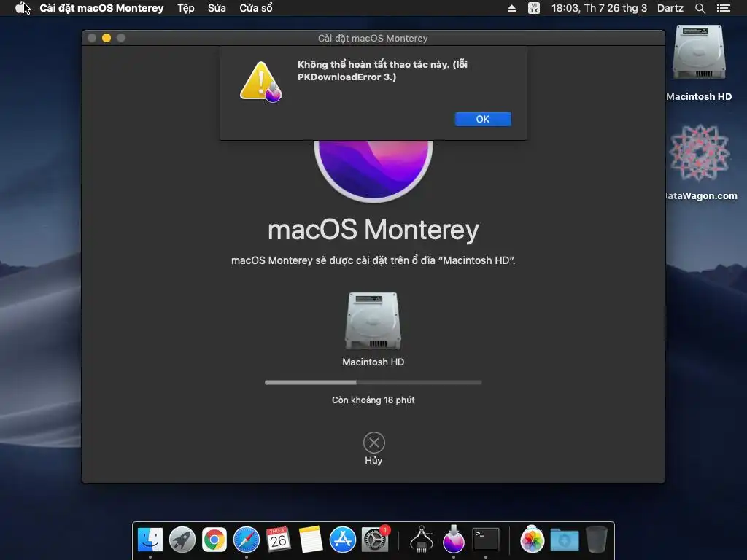Click the remaining time text Còn khoảng 18 phút

[x=373, y=400]
